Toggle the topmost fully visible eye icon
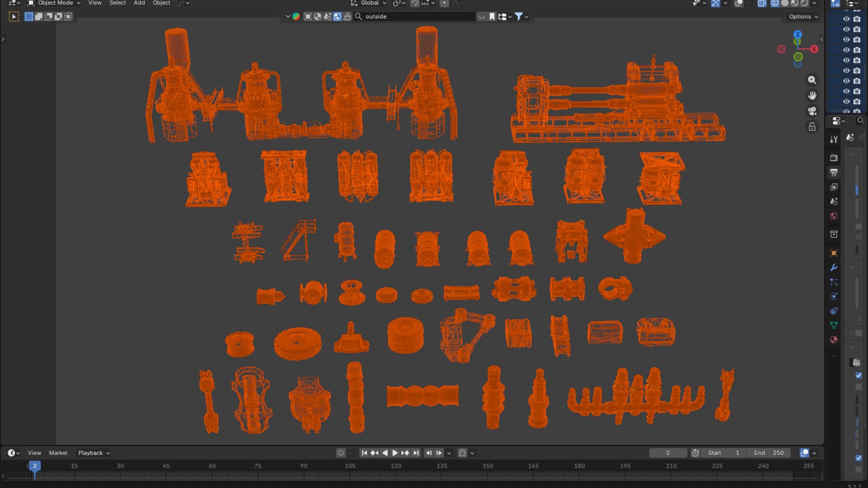 click(x=846, y=19)
